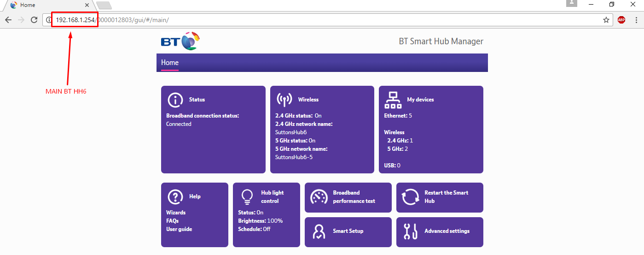Click the Smart Setup person icon

[x=319, y=231]
